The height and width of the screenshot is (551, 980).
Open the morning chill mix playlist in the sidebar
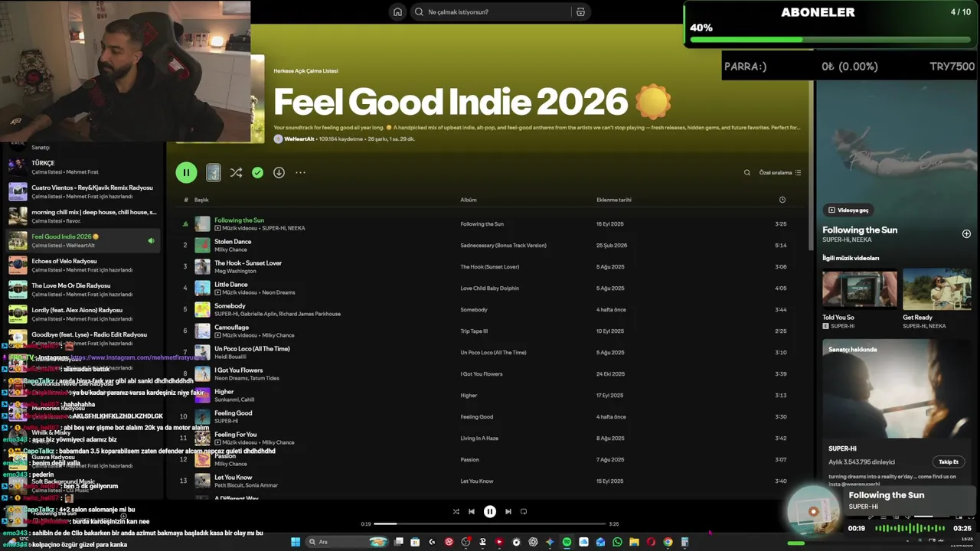(x=83, y=216)
